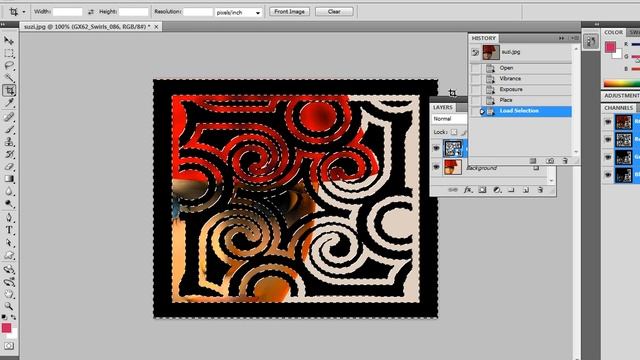The height and width of the screenshot is (360, 640).
Task: Create new snapshot in History panel
Action: [550, 161]
